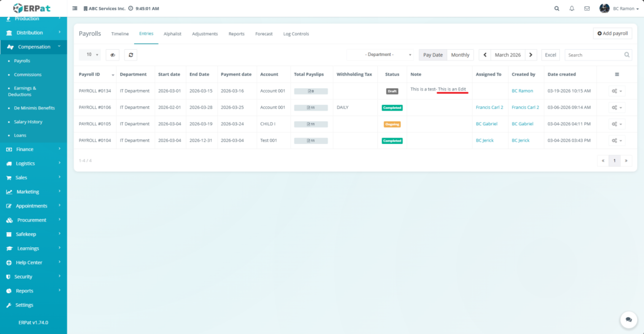The width and height of the screenshot is (644, 334).
Task: Open the chat bubble widget
Action: [x=627, y=320]
